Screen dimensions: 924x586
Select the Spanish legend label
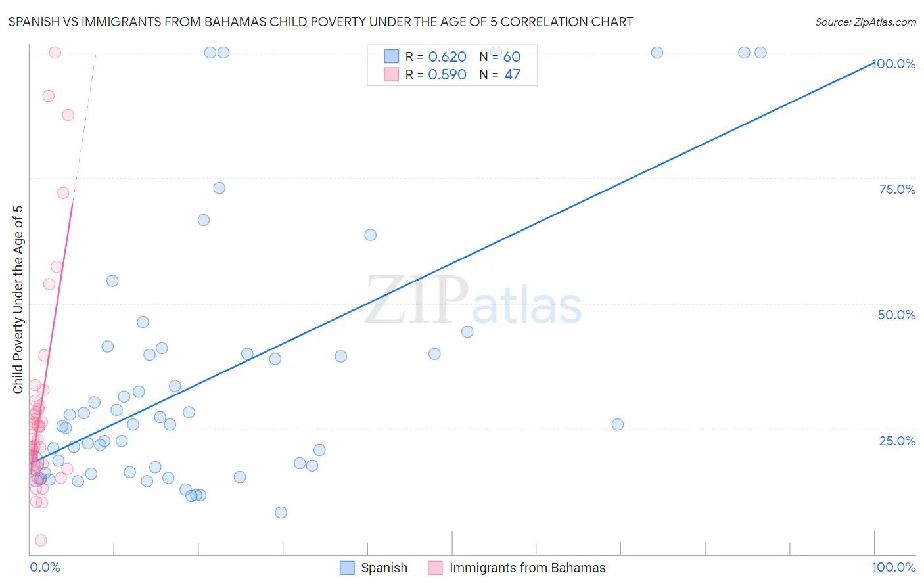[384, 568]
